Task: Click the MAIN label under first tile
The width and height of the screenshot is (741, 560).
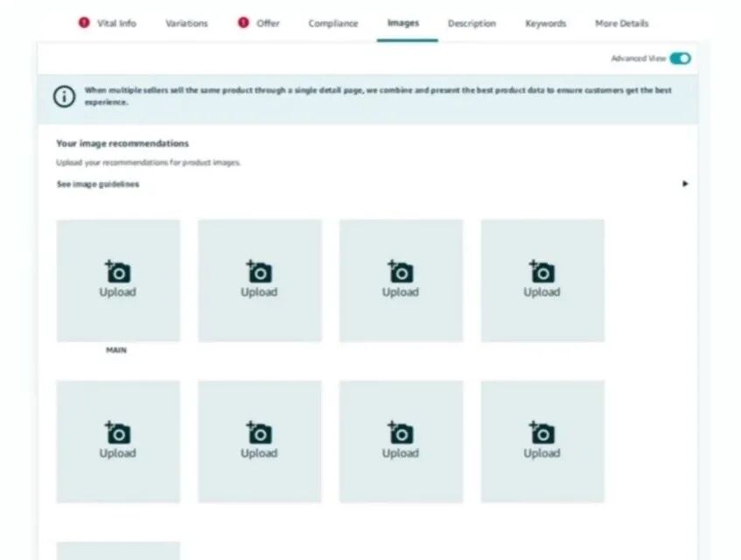Action: click(116, 350)
